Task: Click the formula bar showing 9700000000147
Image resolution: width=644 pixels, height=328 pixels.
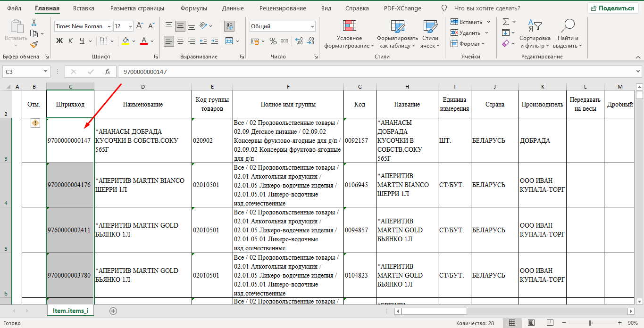Action: [377, 72]
